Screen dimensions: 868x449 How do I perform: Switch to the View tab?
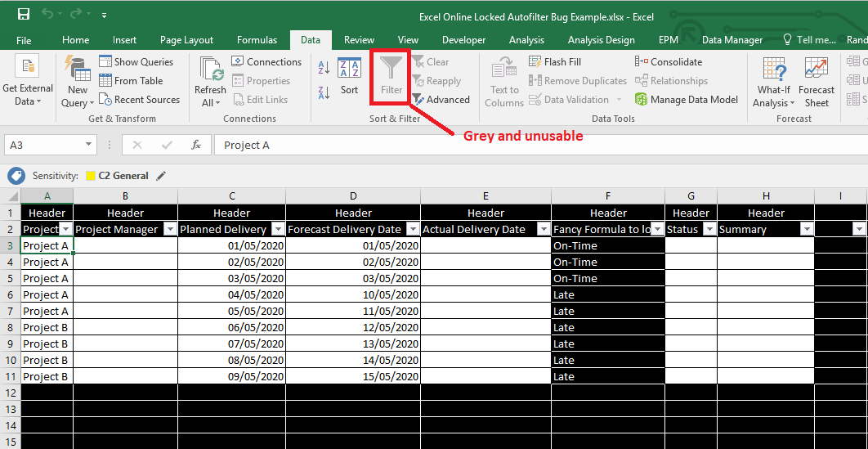(408, 40)
